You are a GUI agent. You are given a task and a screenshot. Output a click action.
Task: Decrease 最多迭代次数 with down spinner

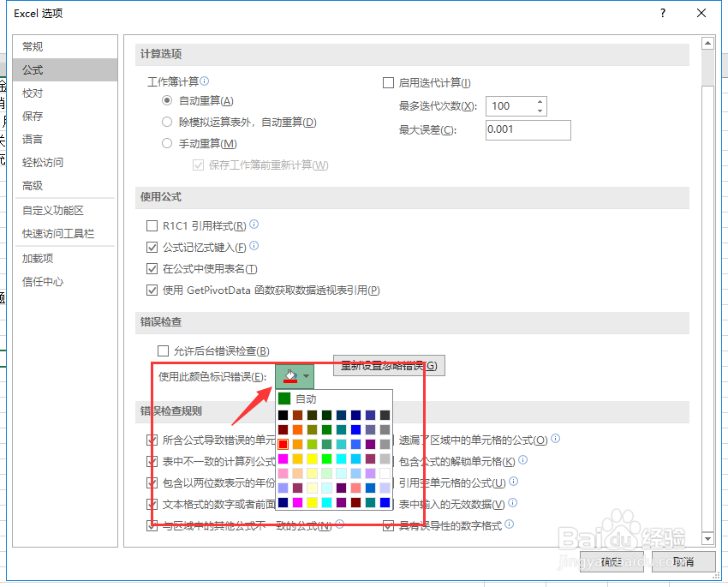click(x=540, y=111)
